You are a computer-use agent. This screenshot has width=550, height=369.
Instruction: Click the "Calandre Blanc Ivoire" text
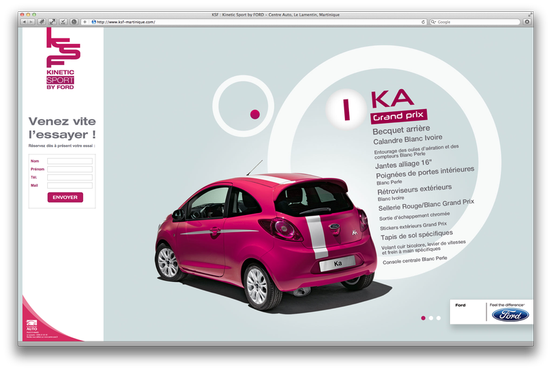[x=408, y=139]
